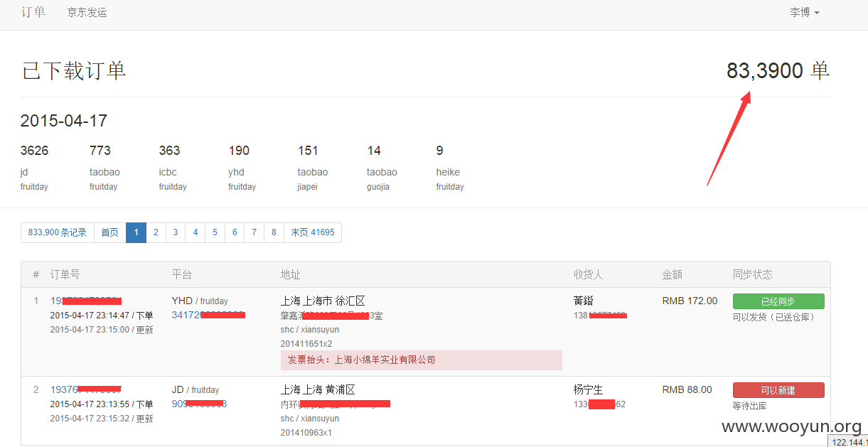Viewport: 868px width, 447px height.
Task: Click recipient name 杨宁生
Action: point(589,389)
